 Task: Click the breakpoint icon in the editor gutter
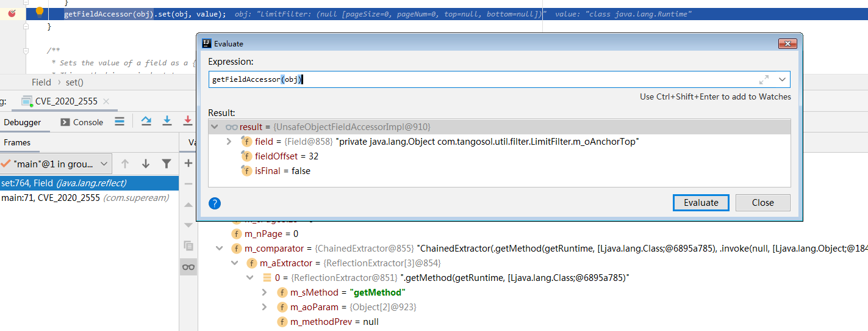click(12, 13)
